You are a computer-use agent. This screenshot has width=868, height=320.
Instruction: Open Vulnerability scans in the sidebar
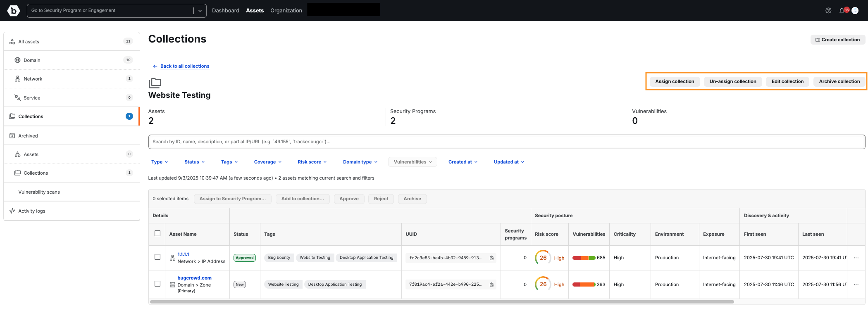coord(72,192)
